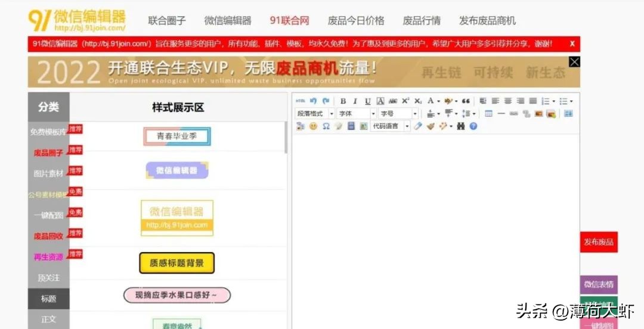Select the format painter brush
This screenshot has height=329, width=644.
[x=431, y=126]
